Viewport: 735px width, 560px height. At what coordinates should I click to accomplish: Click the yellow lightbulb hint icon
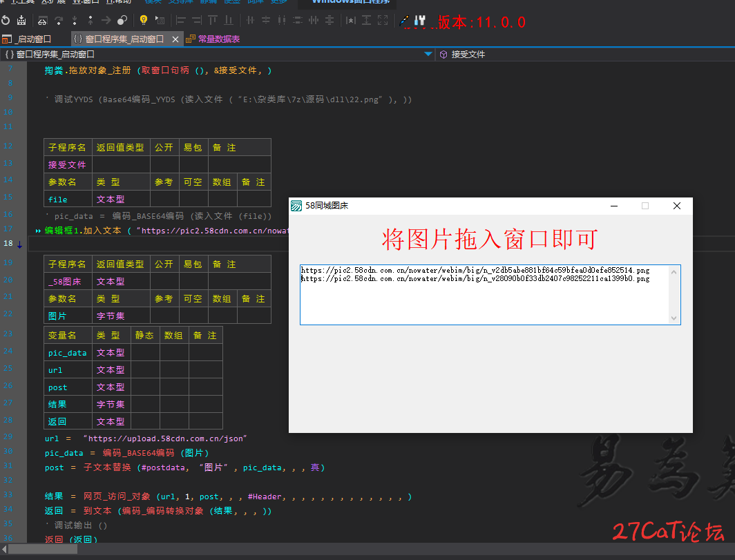(144, 20)
